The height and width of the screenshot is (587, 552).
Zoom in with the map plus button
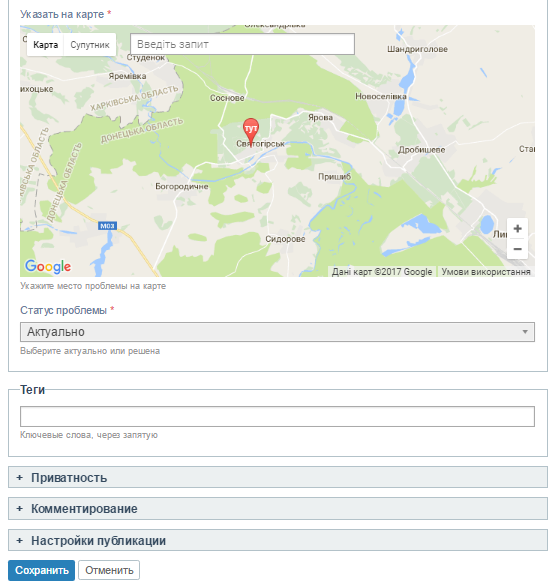pyautogui.click(x=517, y=229)
